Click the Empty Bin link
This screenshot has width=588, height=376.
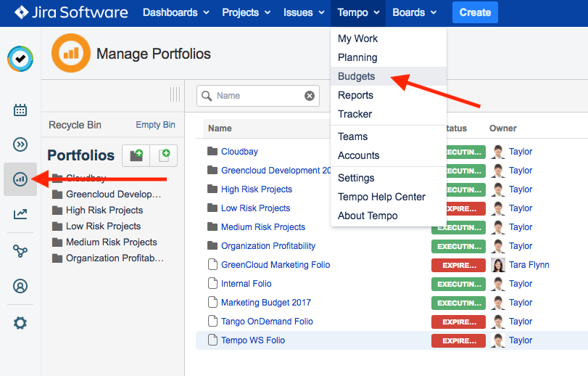[x=155, y=125]
